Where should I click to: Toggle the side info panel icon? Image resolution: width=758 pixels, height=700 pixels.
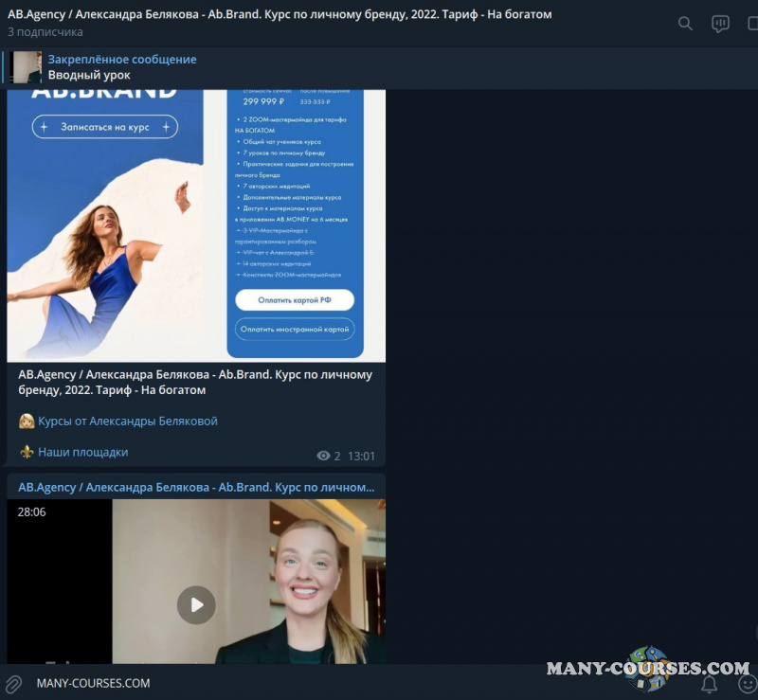[x=751, y=24]
